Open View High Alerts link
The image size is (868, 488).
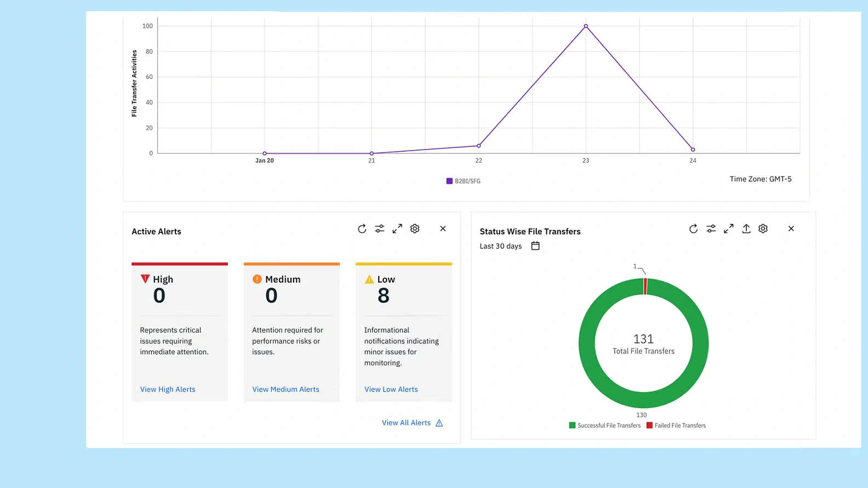click(x=168, y=389)
